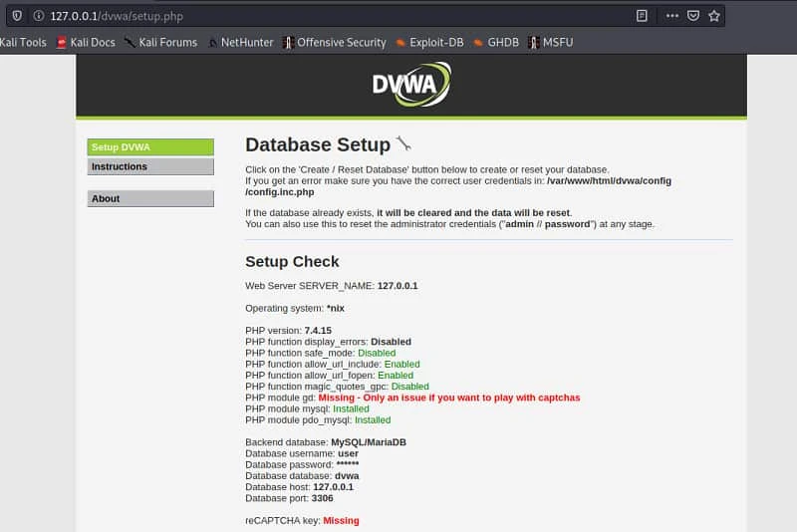Click the /config.inc.php file name text
The height and width of the screenshot is (532, 797).
point(280,192)
